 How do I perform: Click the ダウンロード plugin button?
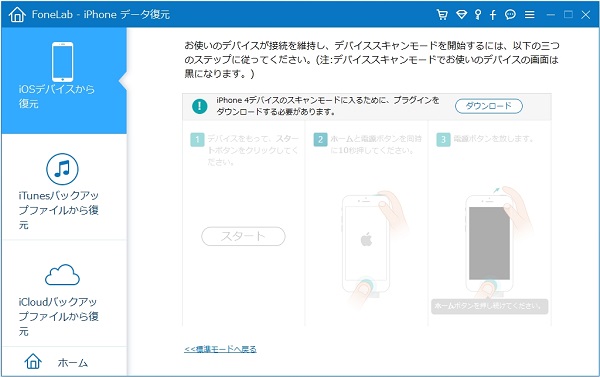tap(489, 106)
